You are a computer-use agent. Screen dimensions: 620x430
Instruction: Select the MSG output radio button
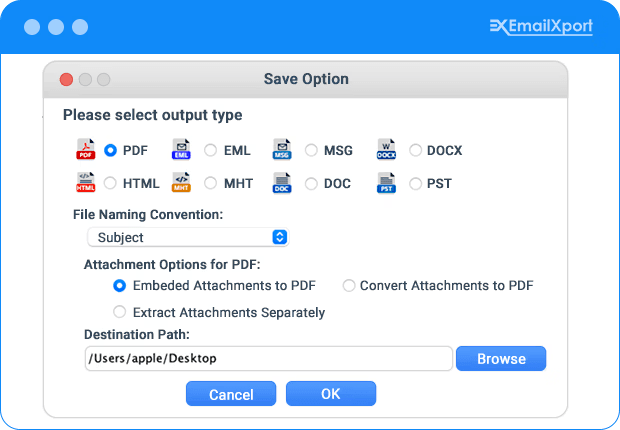311,150
